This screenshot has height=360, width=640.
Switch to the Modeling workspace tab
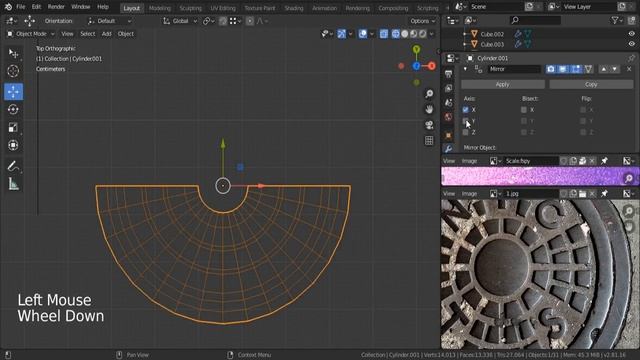160,8
